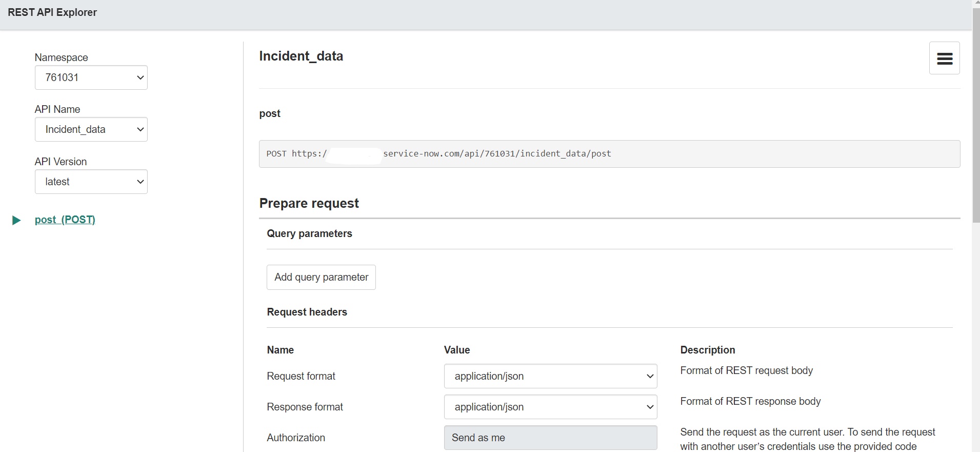The height and width of the screenshot is (452, 980).
Task: Click the REST API Explorer title
Action: [52, 12]
